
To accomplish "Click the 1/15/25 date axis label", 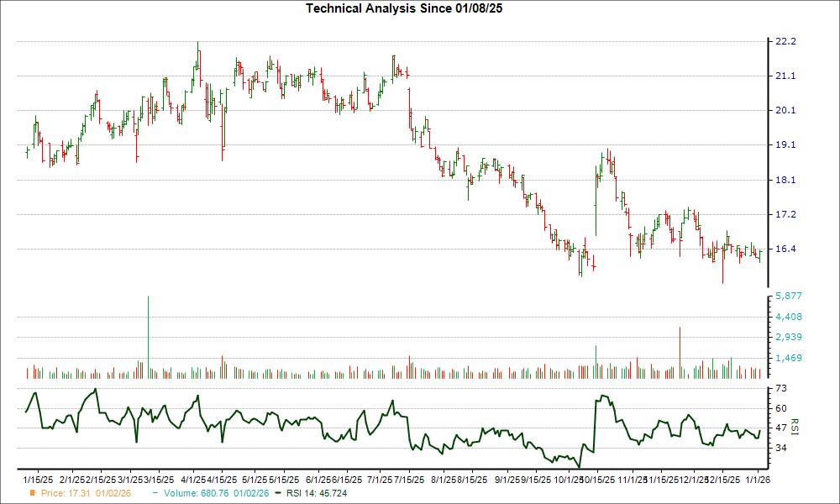I will click(37, 478).
